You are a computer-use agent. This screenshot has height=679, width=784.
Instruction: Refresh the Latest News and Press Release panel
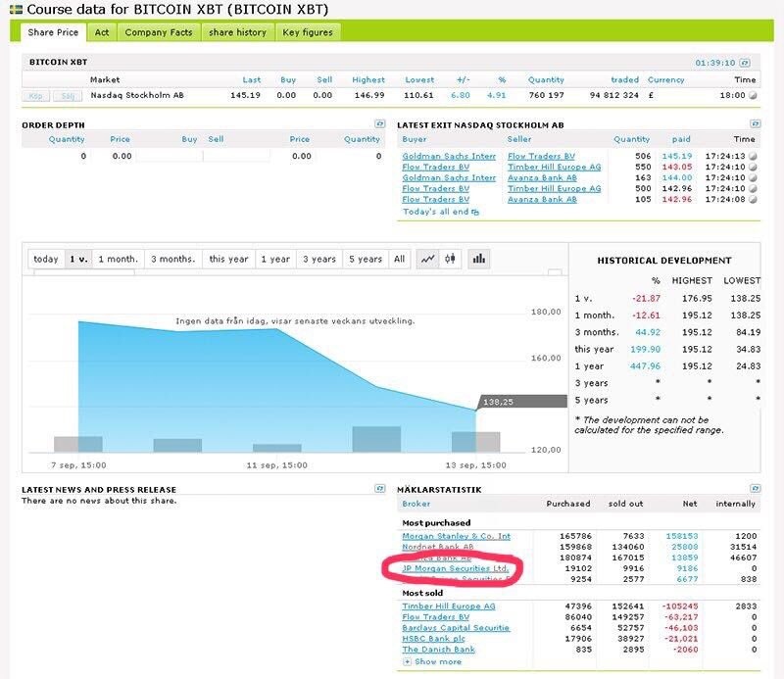click(x=379, y=488)
